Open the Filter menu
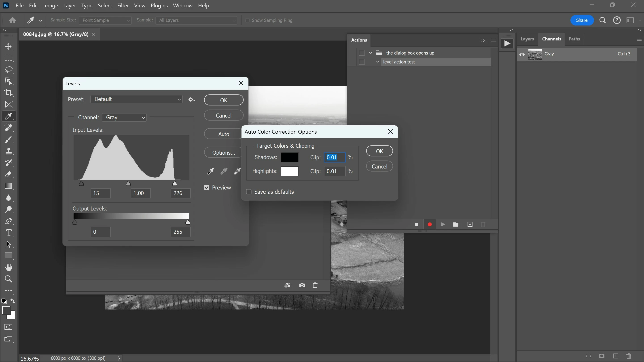Screen dimensions: 644x362 pos(123,6)
